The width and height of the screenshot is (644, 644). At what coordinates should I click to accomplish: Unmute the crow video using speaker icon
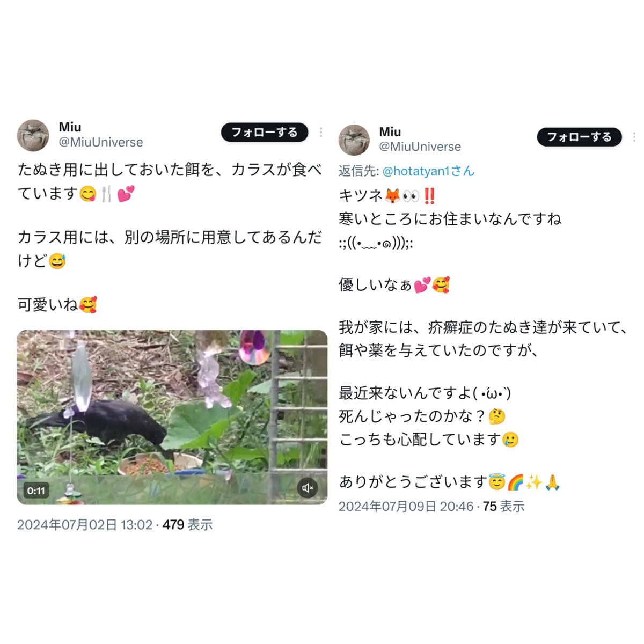click(308, 488)
